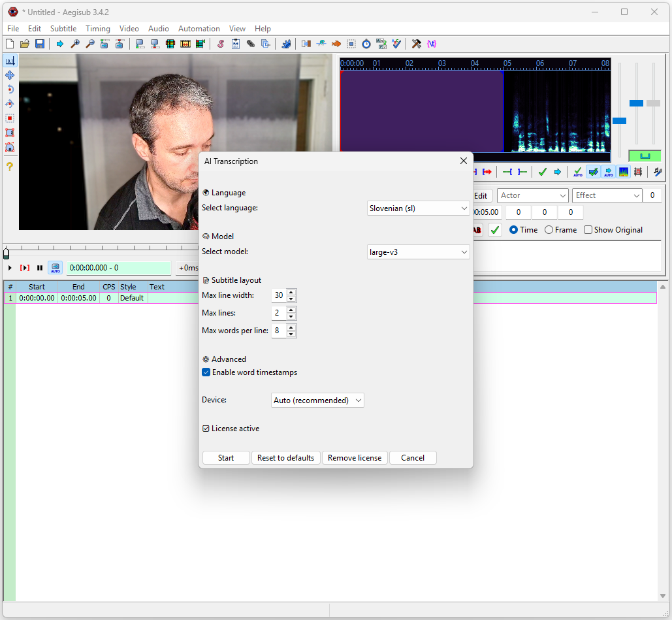Click the pink {\t} AI Transcription toolbar icon

[x=432, y=44]
